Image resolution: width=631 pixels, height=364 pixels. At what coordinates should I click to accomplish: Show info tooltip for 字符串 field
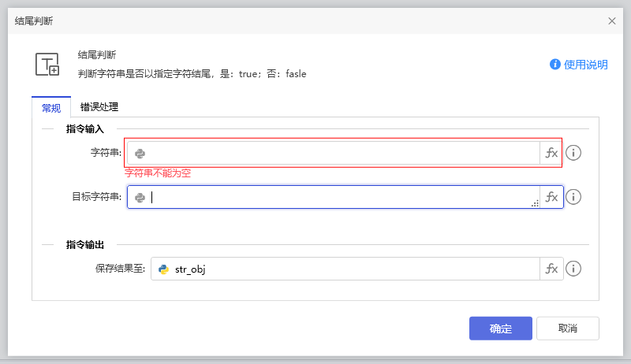click(x=573, y=153)
